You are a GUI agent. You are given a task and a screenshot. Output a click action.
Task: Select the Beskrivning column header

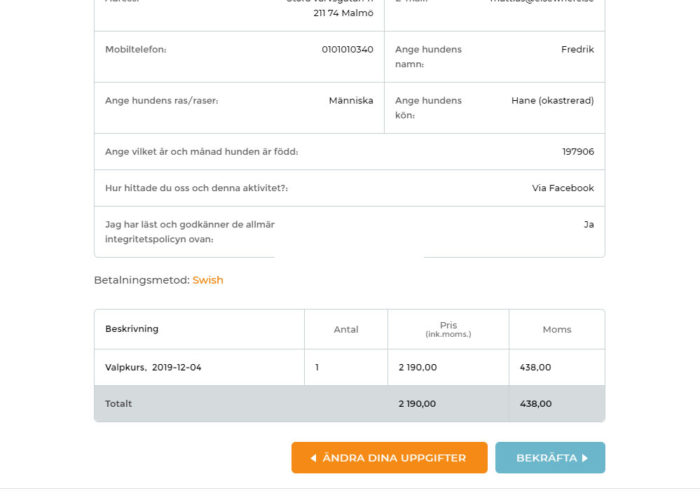(x=132, y=329)
